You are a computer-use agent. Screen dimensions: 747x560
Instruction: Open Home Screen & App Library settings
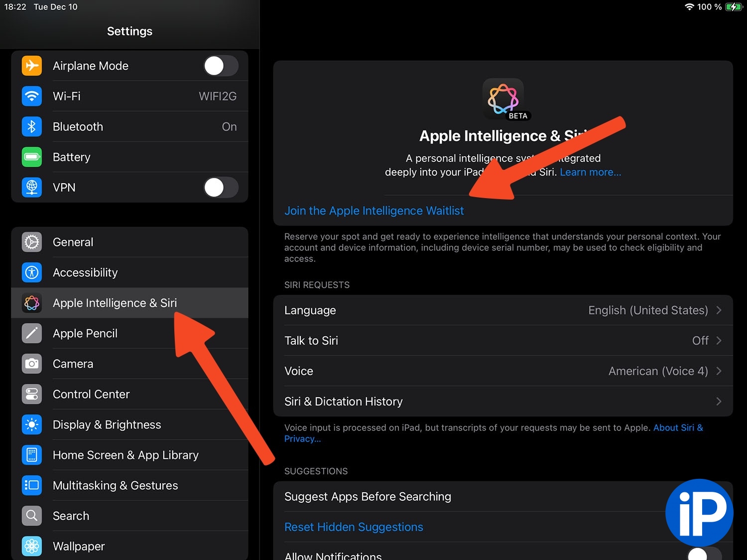129,454
